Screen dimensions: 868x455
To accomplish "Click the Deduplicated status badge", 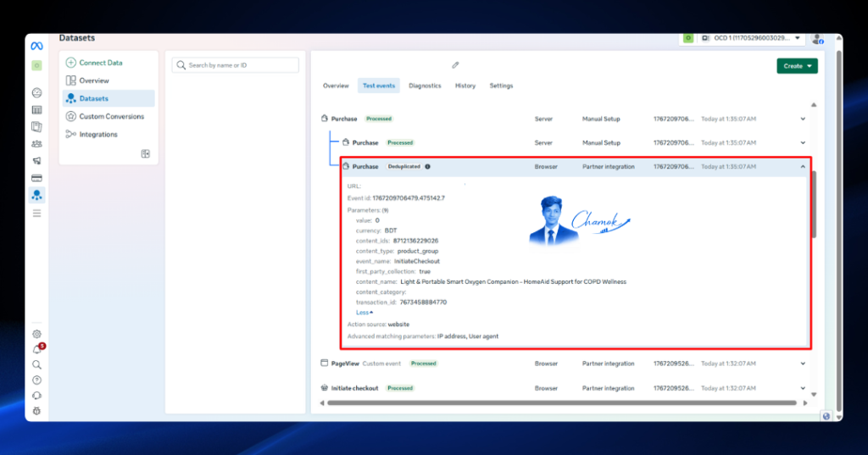I will 403,167.
